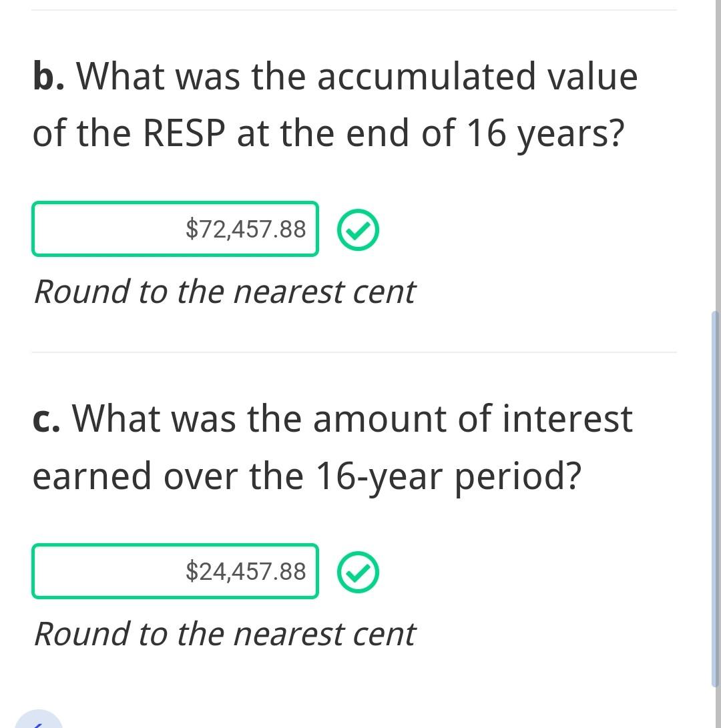Tap the light blue circular button at bottom left

39,721
